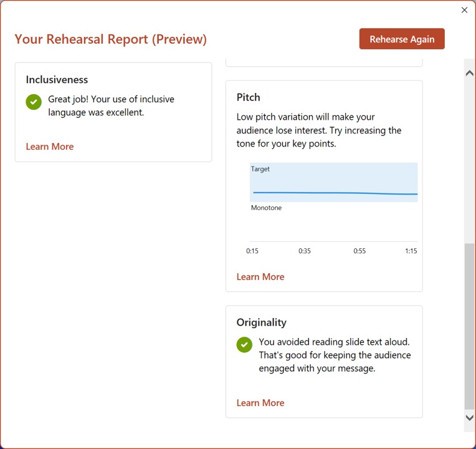Click the Pitch card heading

(248, 97)
